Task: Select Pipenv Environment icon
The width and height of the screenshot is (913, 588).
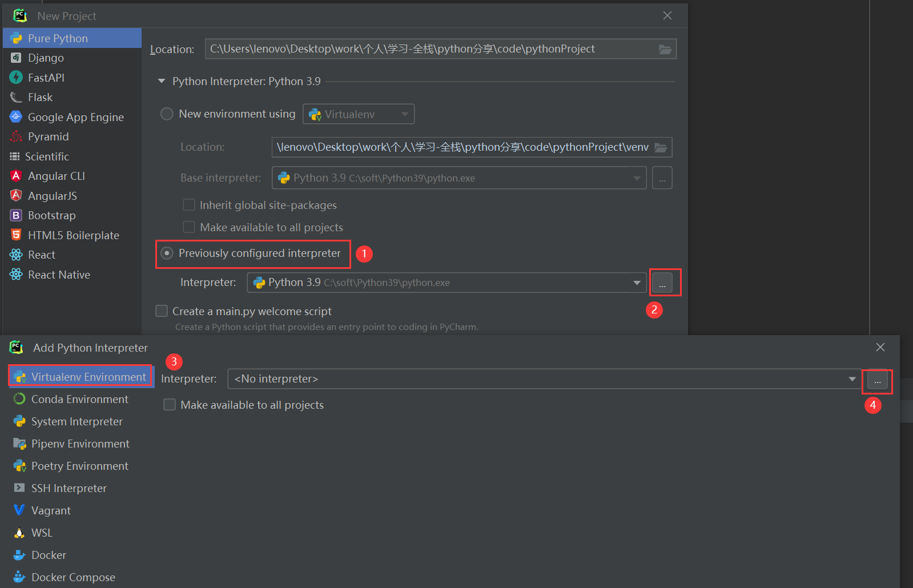Action: click(x=19, y=444)
